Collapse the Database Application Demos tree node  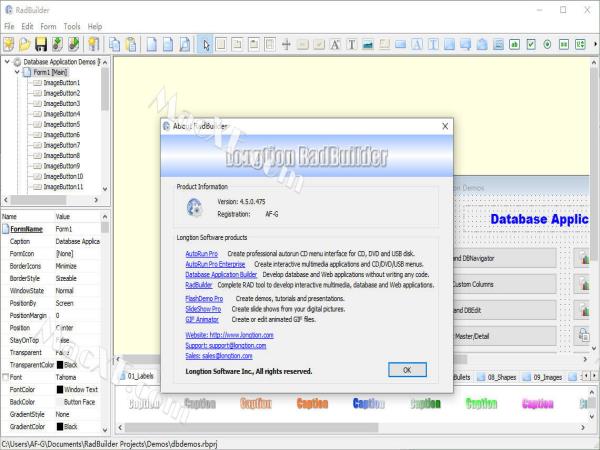tap(7, 62)
